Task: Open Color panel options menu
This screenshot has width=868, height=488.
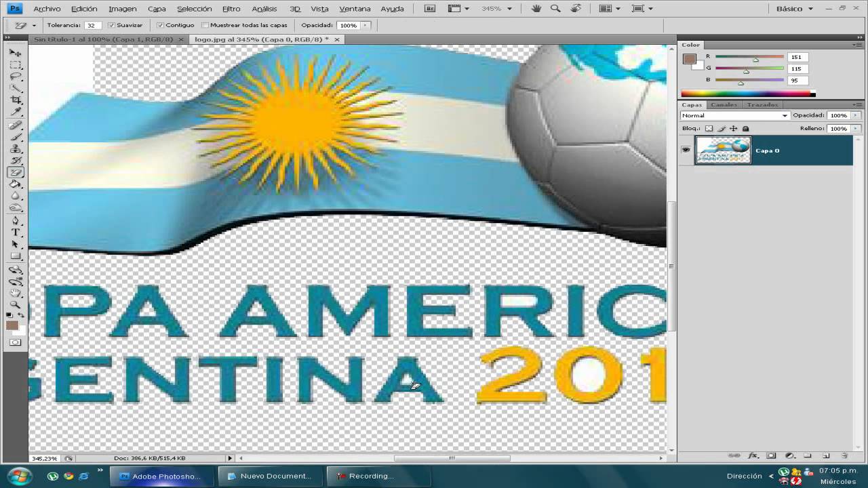Action: 859,45
